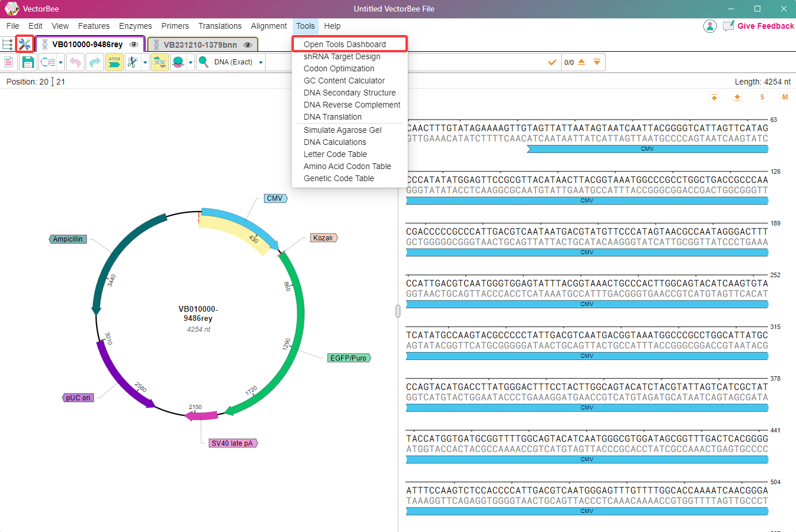Click the new document toolbar icon
Screen dimensions: 796x532
pyautogui.click(x=9, y=62)
